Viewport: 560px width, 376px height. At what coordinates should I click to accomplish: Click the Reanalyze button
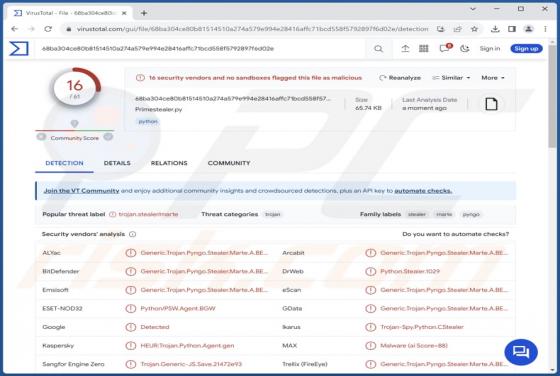tap(400, 77)
